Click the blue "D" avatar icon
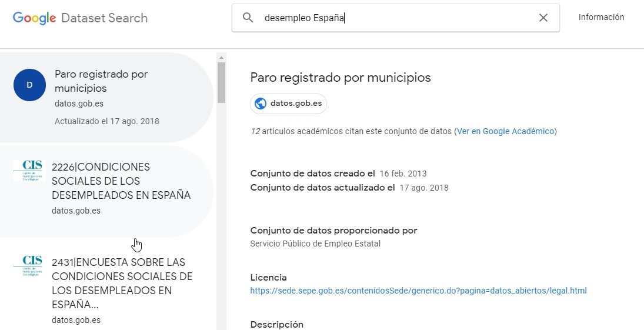The width and height of the screenshot is (644, 330). (x=29, y=85)
